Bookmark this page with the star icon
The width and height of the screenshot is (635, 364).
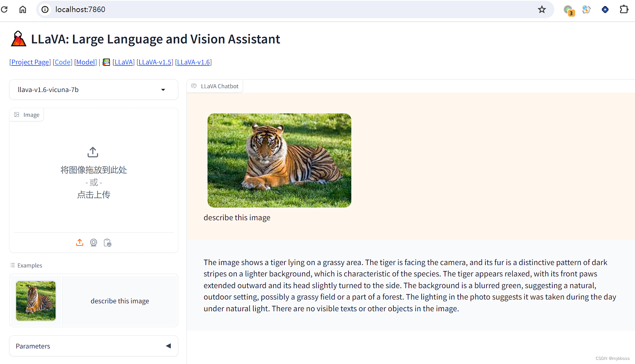[542, 9]
